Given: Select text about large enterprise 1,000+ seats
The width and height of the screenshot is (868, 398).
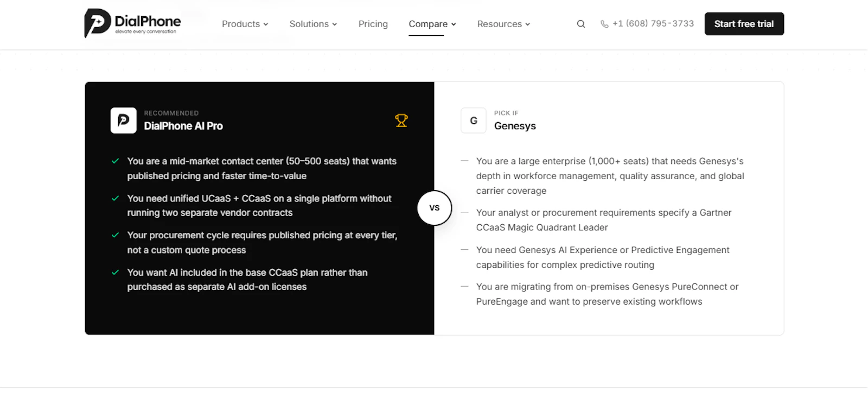Looking at the screenshot, I should tap(610, 176).
